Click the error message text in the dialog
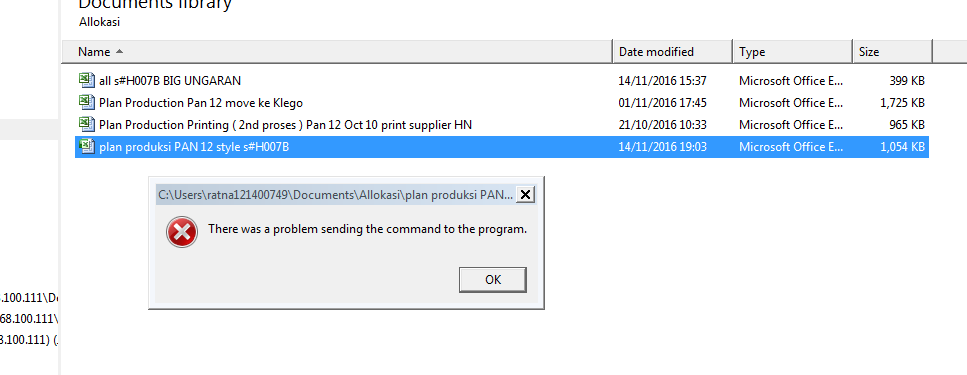This screenshot has width=967, height=375. click(368, 229)
